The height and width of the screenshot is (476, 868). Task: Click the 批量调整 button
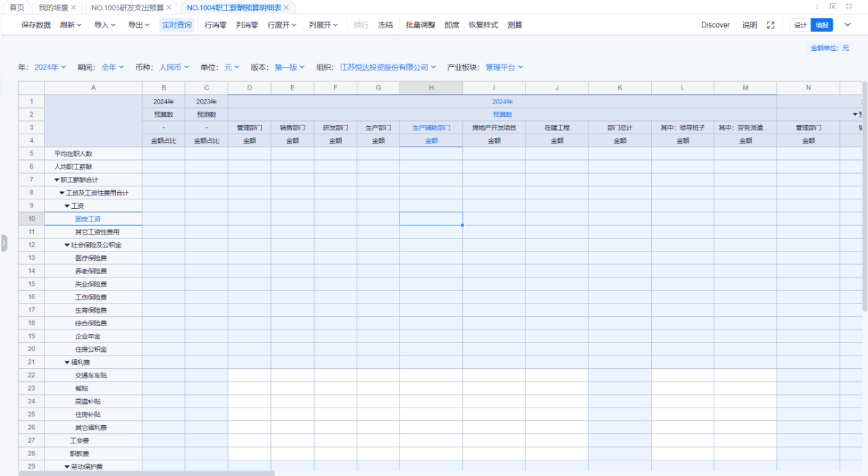click(x=420, y=25)
